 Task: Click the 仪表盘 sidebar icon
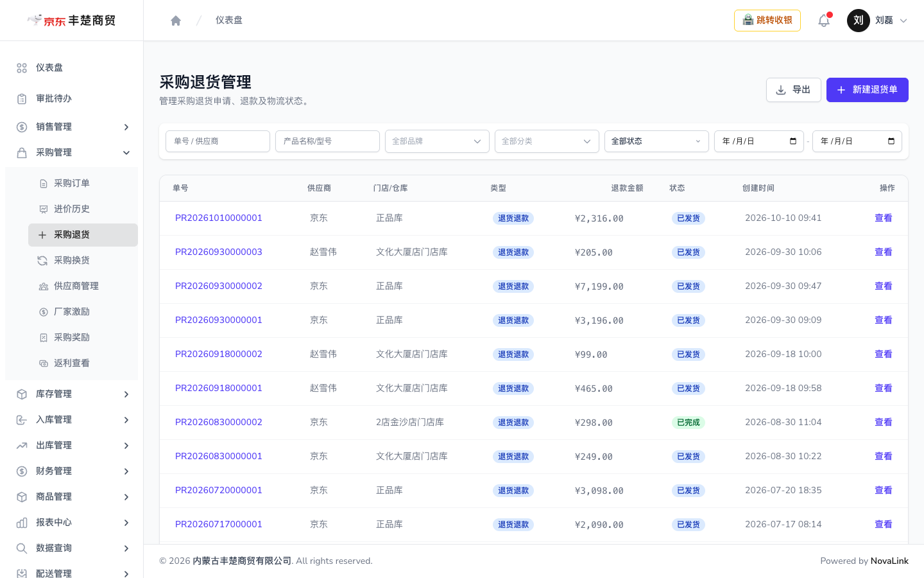click(x=22, y=68)
